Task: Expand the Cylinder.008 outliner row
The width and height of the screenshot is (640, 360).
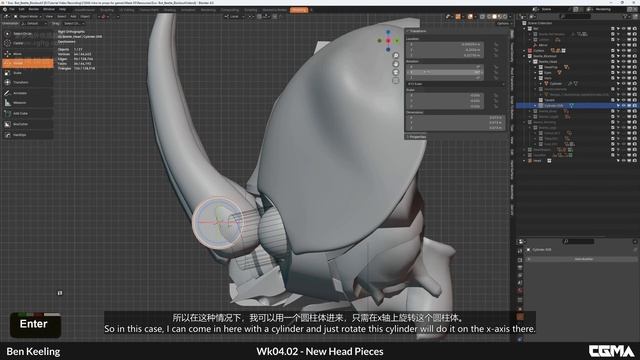Action: point(536,106)
